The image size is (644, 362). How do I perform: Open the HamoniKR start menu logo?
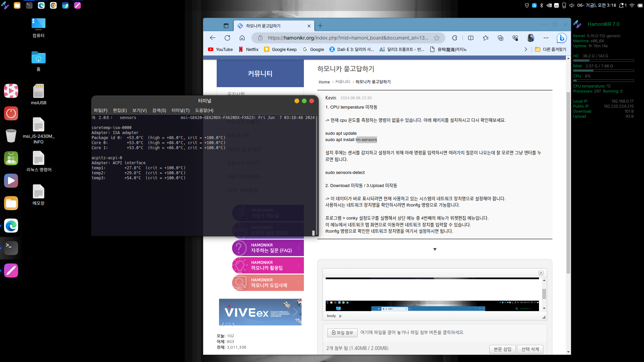5,5
